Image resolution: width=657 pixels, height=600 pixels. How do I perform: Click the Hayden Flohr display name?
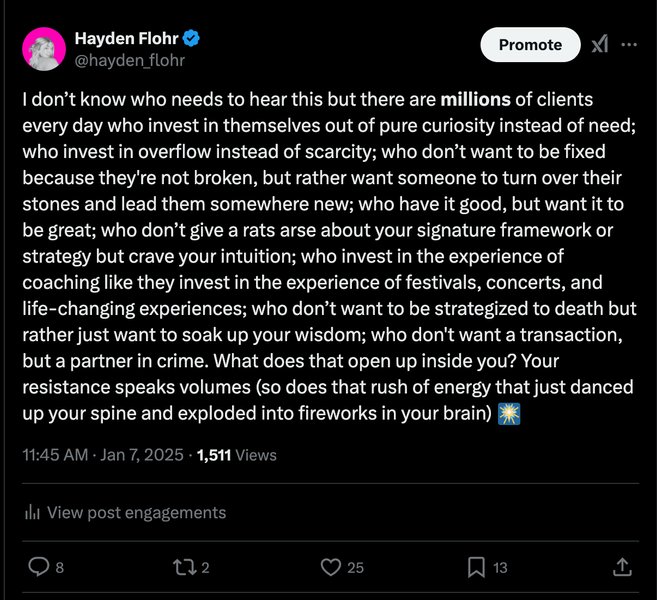(x=126, y=39)
